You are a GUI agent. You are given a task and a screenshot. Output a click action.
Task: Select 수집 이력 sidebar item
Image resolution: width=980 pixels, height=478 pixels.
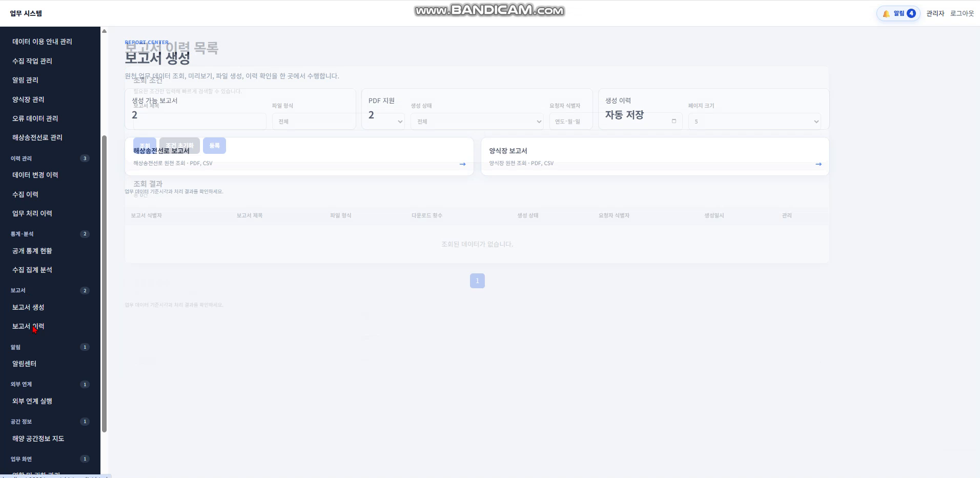coord(25,194)
